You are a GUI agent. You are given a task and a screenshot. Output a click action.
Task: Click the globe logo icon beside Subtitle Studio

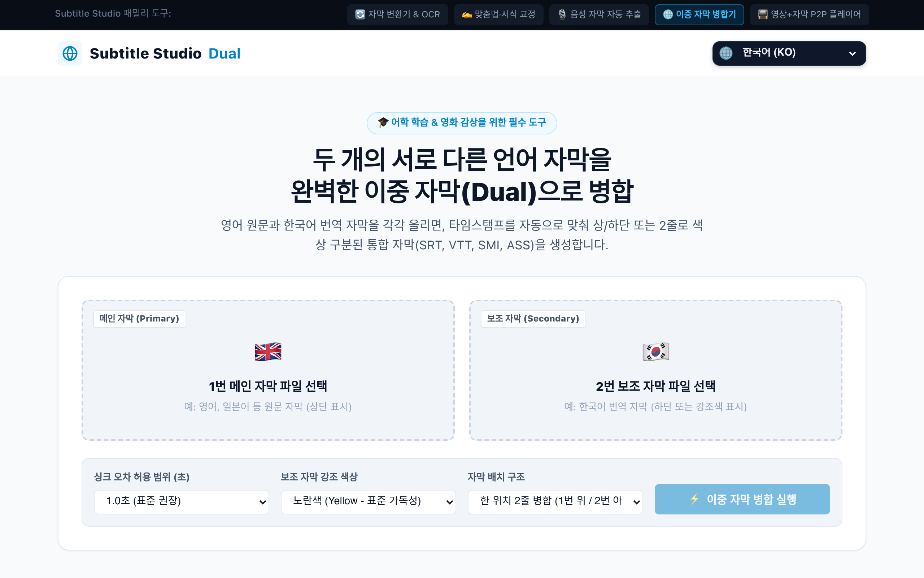click(70, 53)
